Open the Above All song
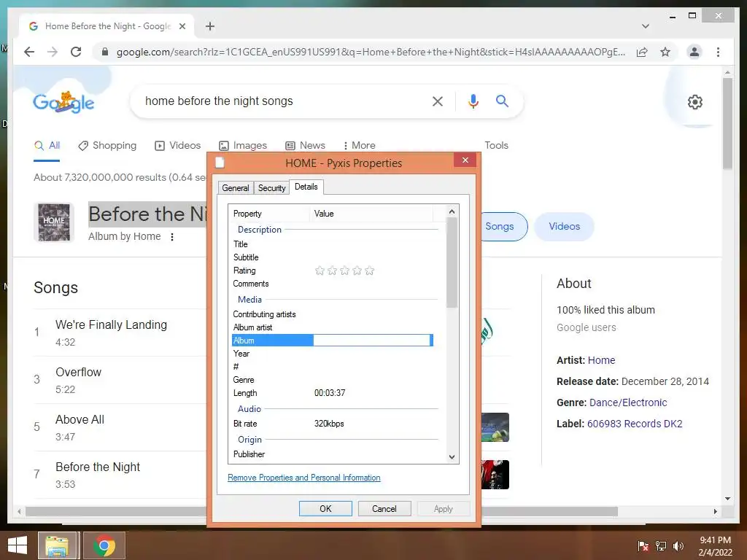 (80, 419)
